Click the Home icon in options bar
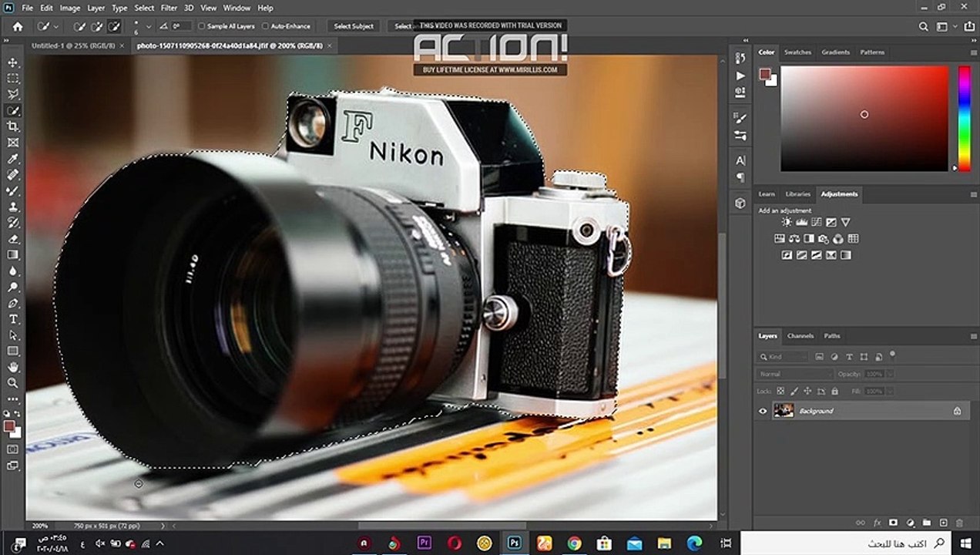 point(18,26)
